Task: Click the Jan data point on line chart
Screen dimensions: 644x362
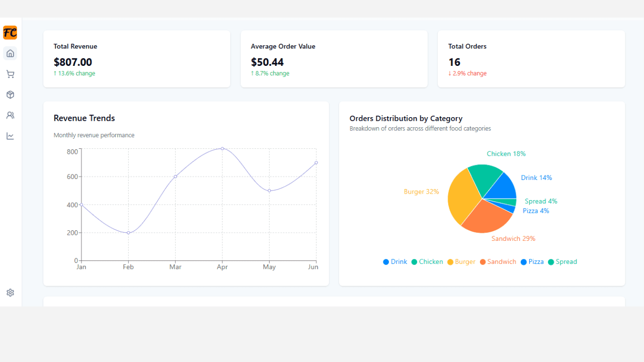Action: pyautogui.click(x=82, y=205)
